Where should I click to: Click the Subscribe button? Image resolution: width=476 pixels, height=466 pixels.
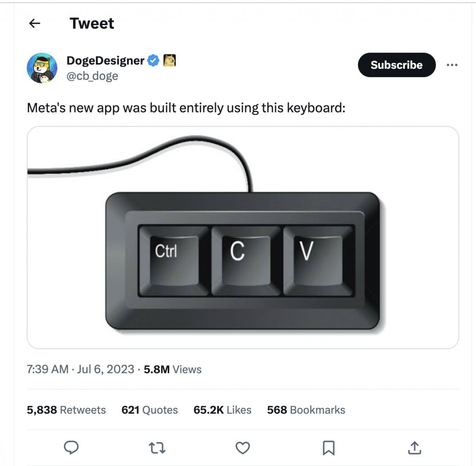point(397,65)
